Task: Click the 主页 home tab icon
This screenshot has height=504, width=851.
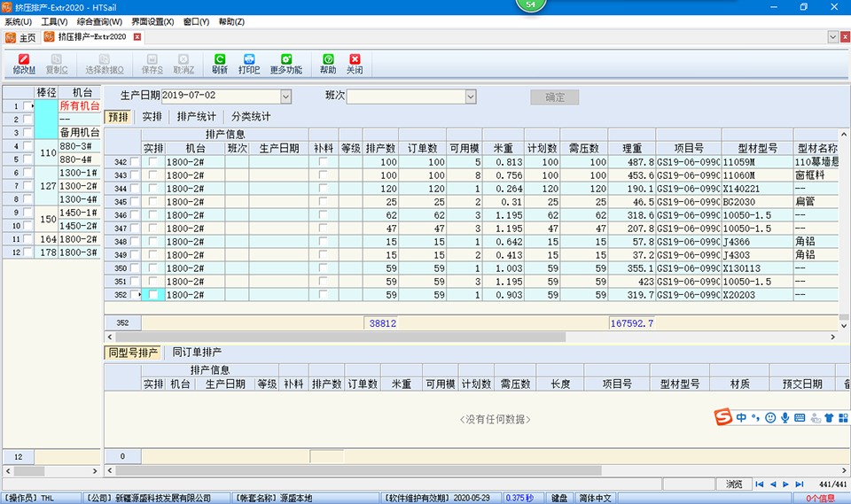Action: point(11,37)
